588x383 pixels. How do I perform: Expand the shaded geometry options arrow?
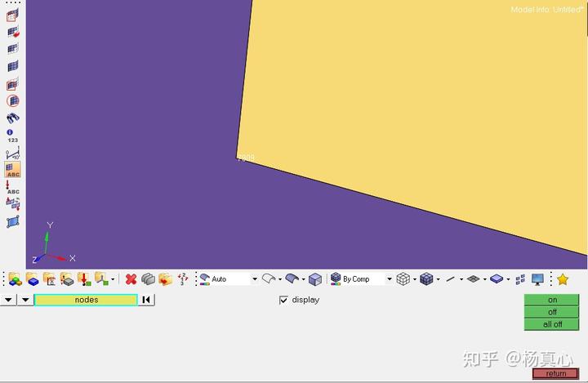click(303, 279)
